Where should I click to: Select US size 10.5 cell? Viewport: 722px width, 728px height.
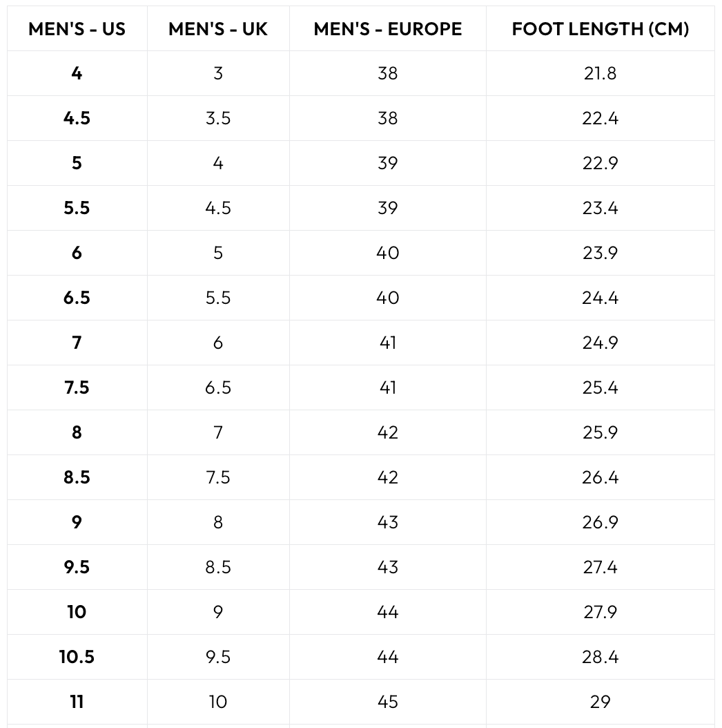click(77, 657)
